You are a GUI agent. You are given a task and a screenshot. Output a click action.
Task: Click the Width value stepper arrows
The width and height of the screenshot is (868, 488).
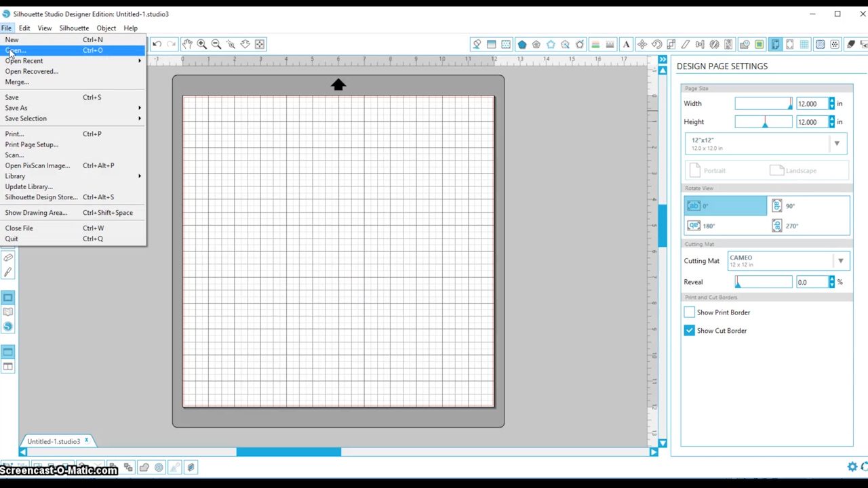click(832, 104)
